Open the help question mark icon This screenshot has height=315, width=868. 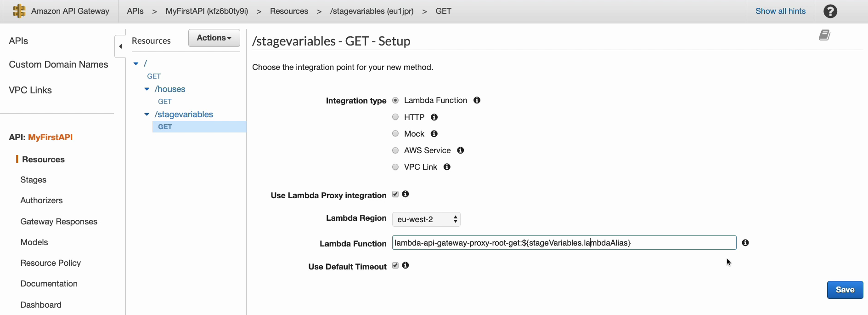click(x=830, y=11)
